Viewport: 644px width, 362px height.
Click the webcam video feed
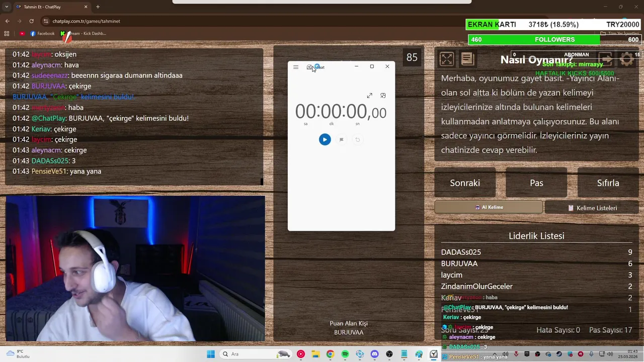[x=135, y=268]
